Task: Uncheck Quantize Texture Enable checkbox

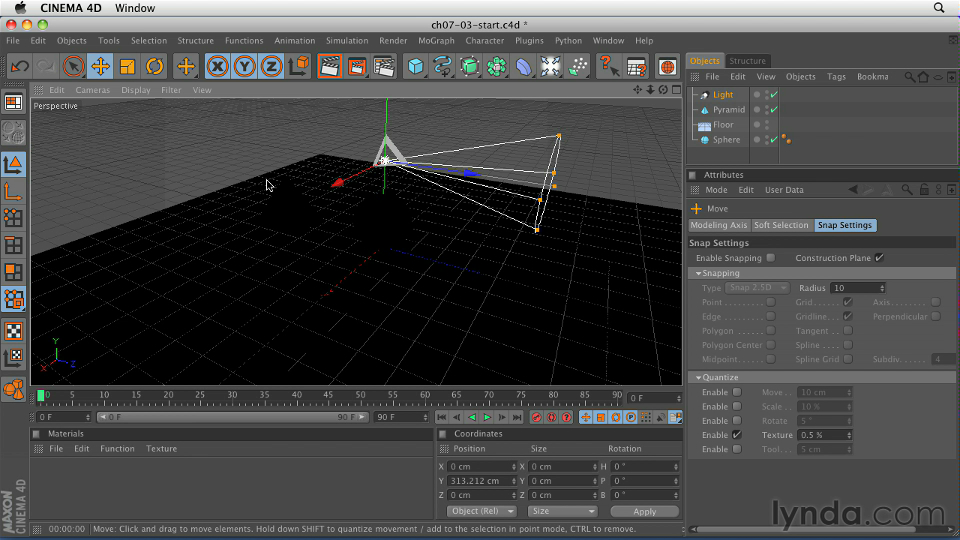Action: click(x=737, y=435)
